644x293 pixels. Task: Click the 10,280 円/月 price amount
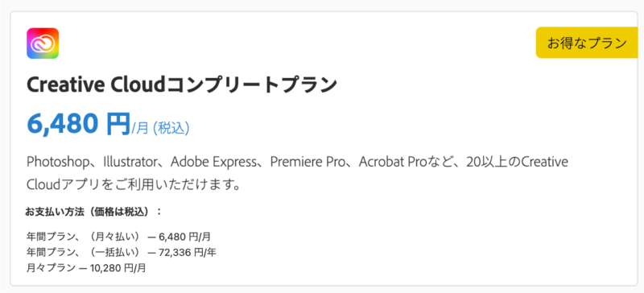point(115,268)
